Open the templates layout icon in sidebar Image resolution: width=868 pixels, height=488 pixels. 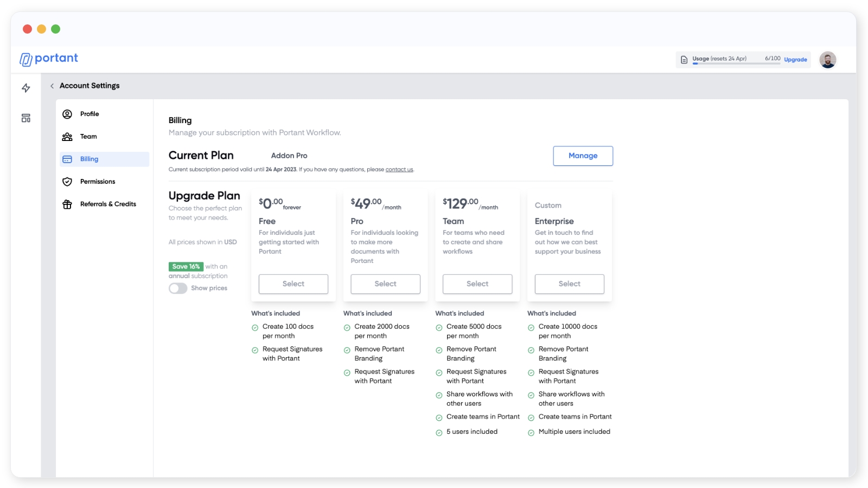(x=25, y=118)
